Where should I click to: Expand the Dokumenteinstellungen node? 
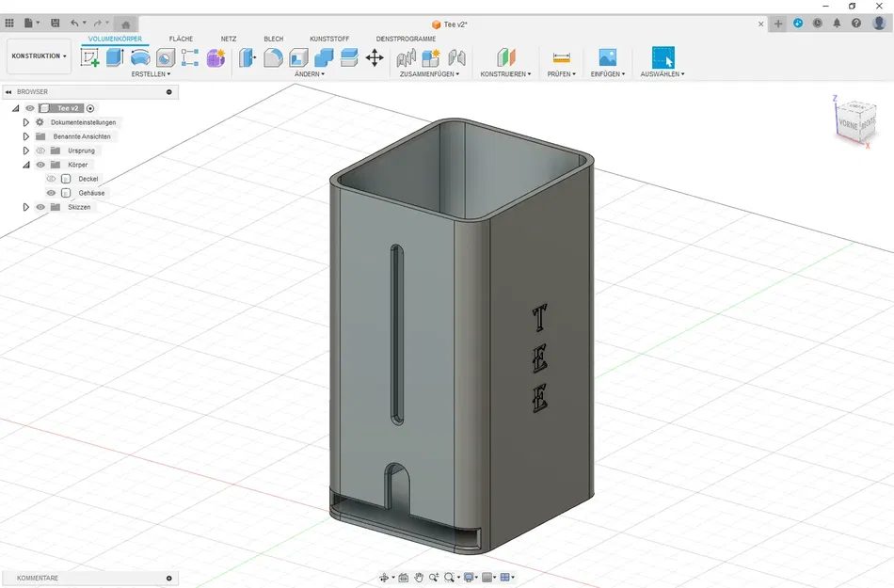coord(25,121)
